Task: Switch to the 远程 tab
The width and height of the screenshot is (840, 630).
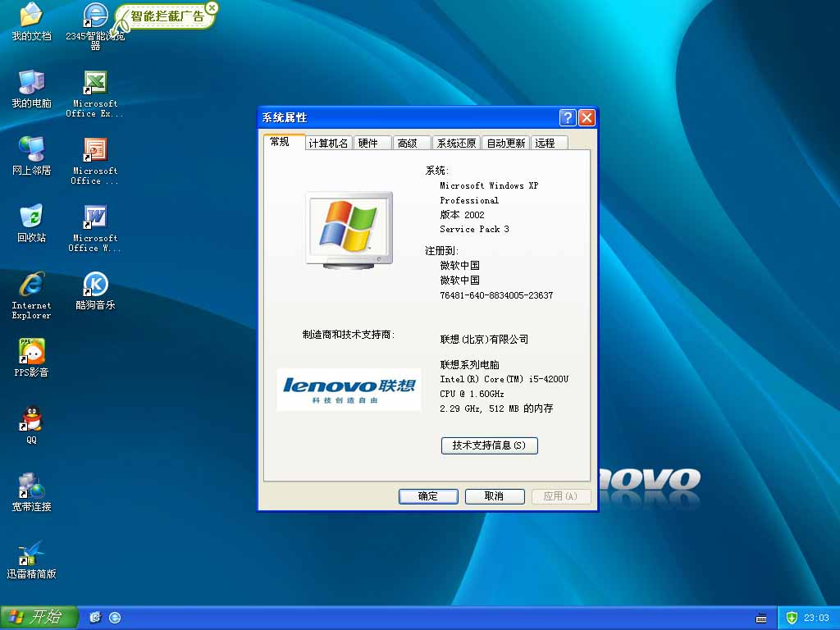Action: coord(549,143)
